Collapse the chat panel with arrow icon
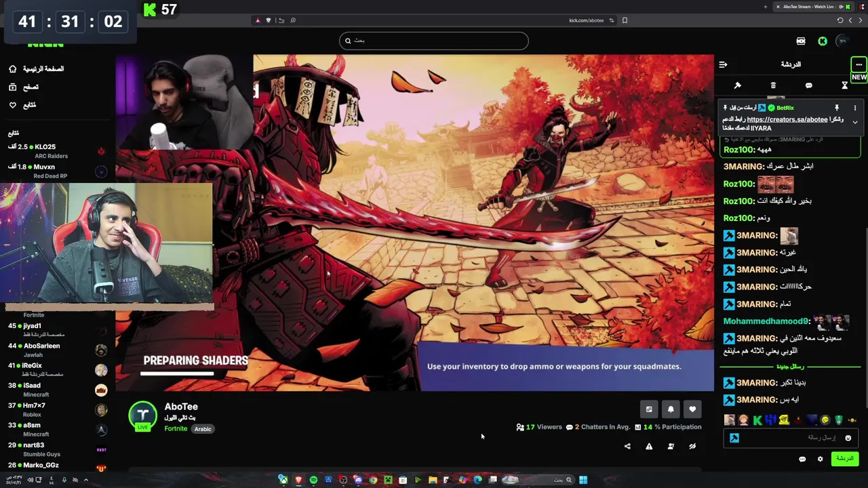868x488 pixels. tap(723, 64)
